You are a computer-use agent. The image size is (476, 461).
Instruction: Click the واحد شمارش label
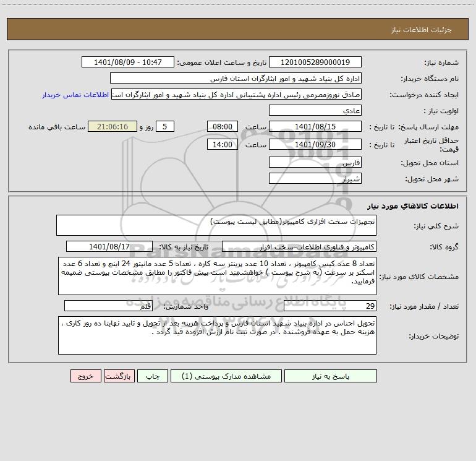[x=186, y=306]
